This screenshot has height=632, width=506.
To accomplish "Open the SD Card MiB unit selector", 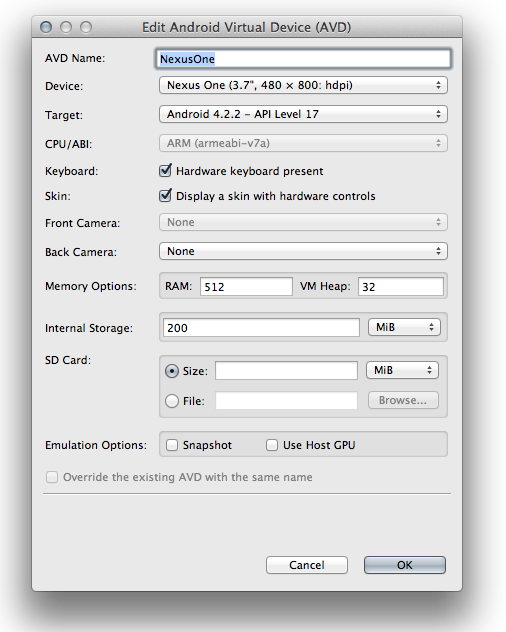I will (402, 370).
